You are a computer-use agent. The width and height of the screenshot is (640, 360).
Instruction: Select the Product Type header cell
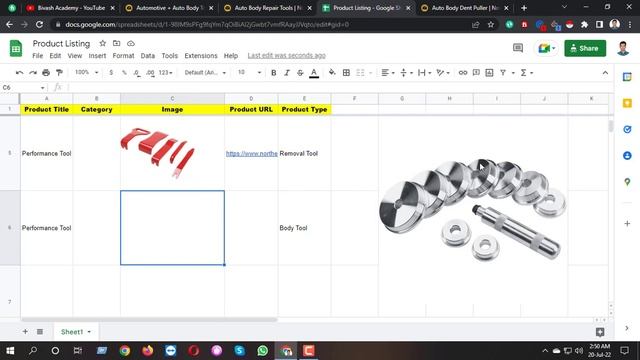304,109
